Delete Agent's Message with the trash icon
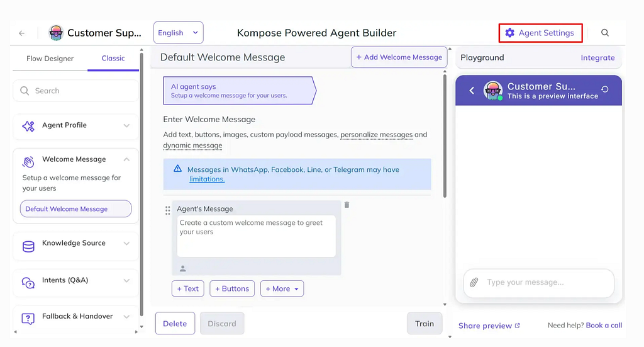 [x=347, y=205]
